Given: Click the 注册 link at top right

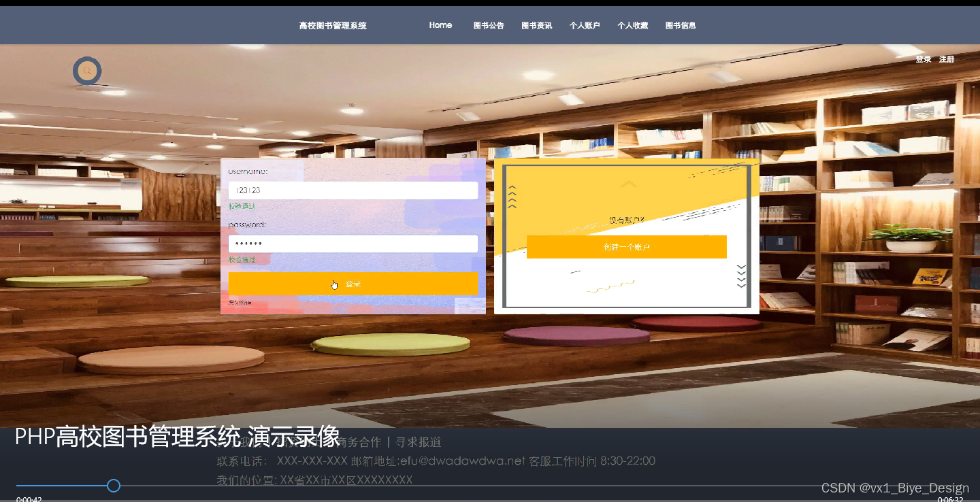Looking at the screenshot, I should click(x=947, y=59).
